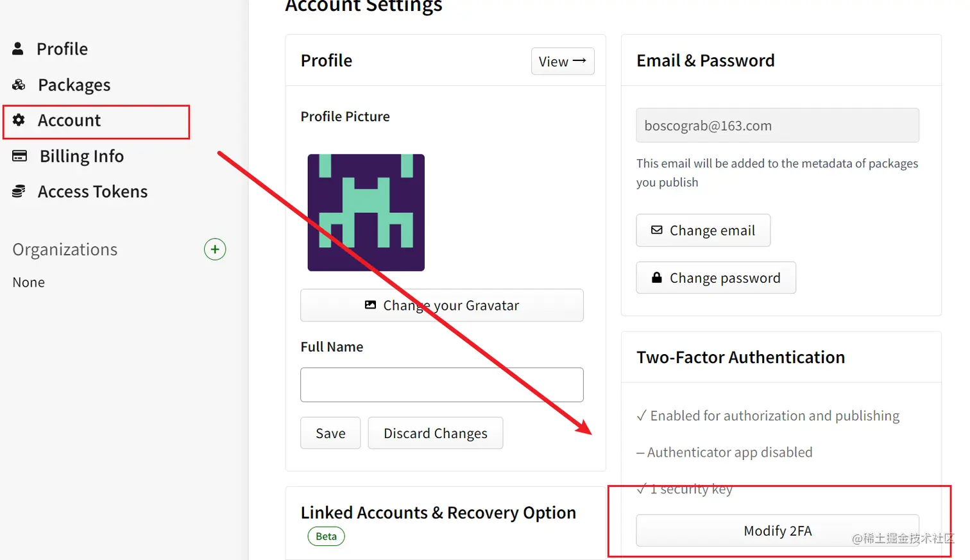Open profile using the View arrow button

coord(562,61)
